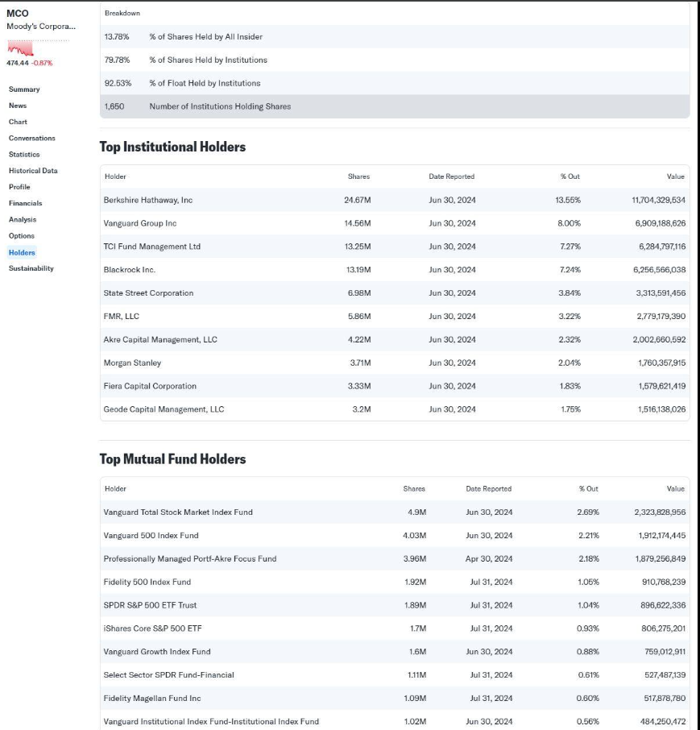This screenshot has width=700, height=730.
Task: Navigate to Historical Data
Action: point(32,171)
